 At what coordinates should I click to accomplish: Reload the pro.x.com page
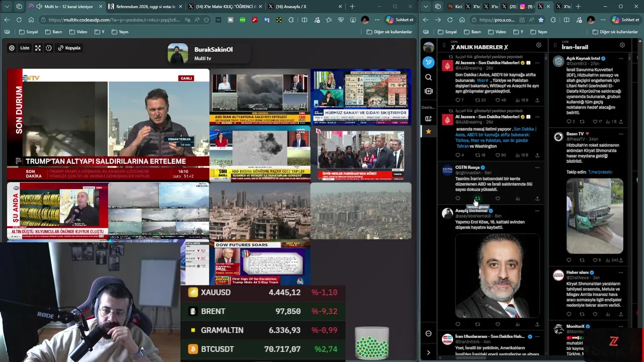(450, 20)
